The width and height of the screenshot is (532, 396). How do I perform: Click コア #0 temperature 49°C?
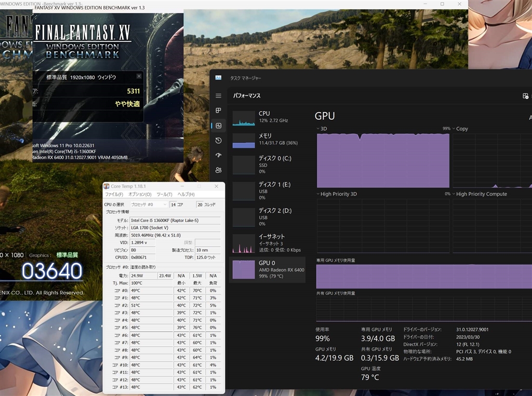coord(151,291)
